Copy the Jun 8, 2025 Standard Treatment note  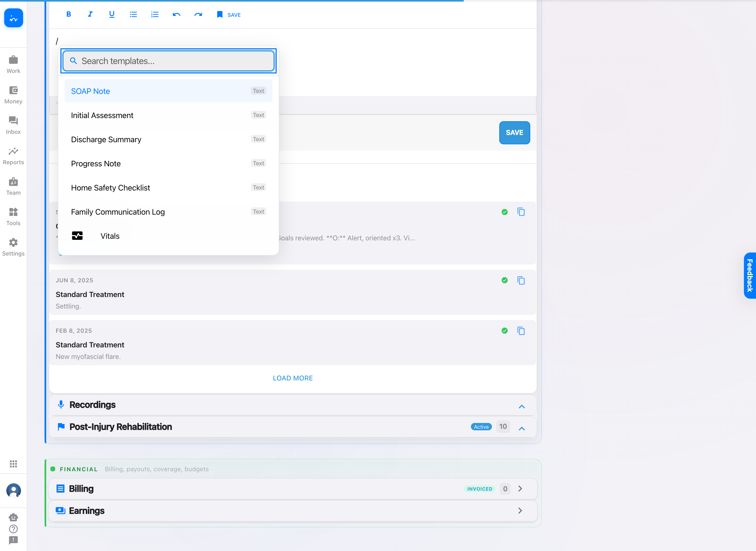pos(521,280)
